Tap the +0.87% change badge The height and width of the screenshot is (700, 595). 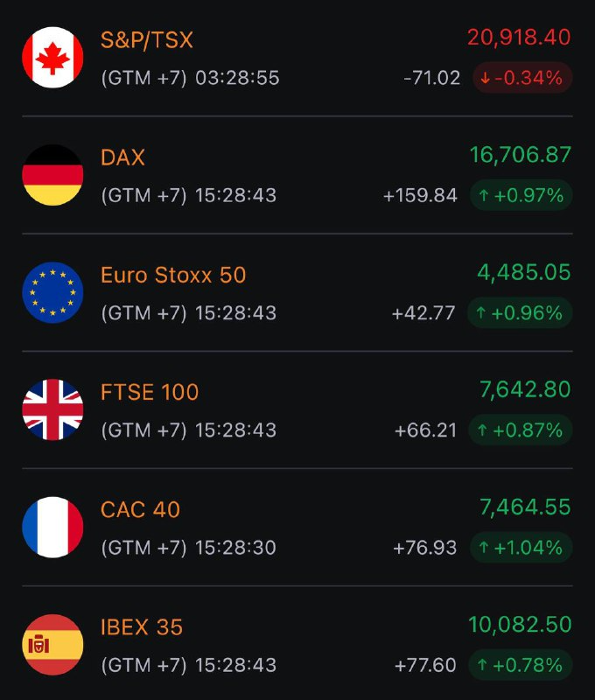coord(520,430)
